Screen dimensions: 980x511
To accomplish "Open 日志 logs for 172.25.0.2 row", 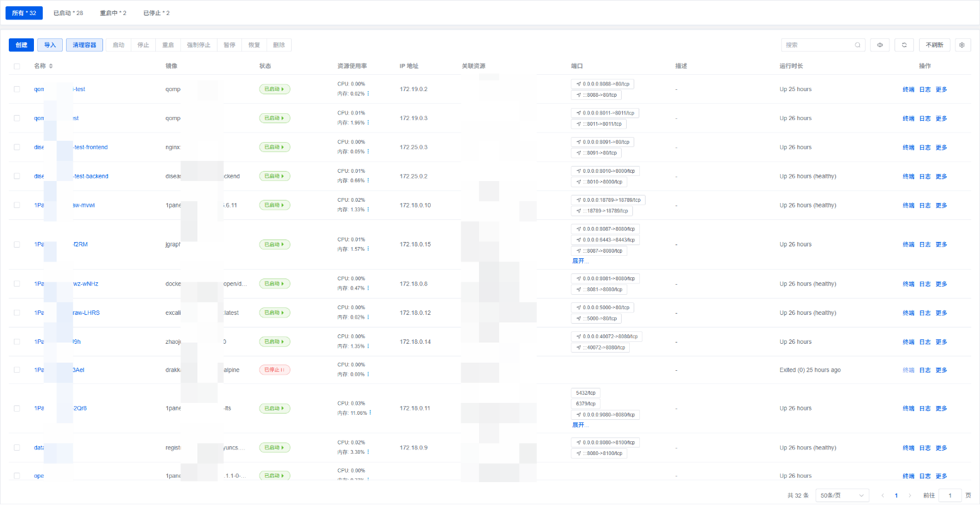I will (x=925, y=176).
